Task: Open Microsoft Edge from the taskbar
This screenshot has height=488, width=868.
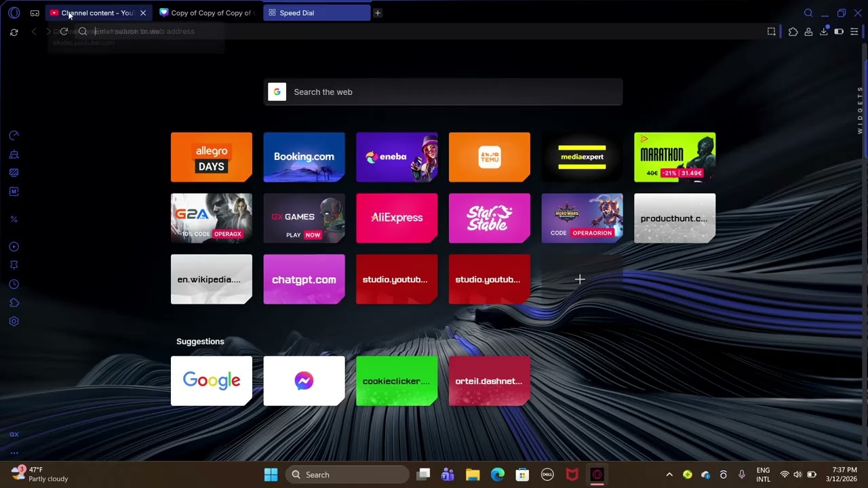Action: click(498, 474)
